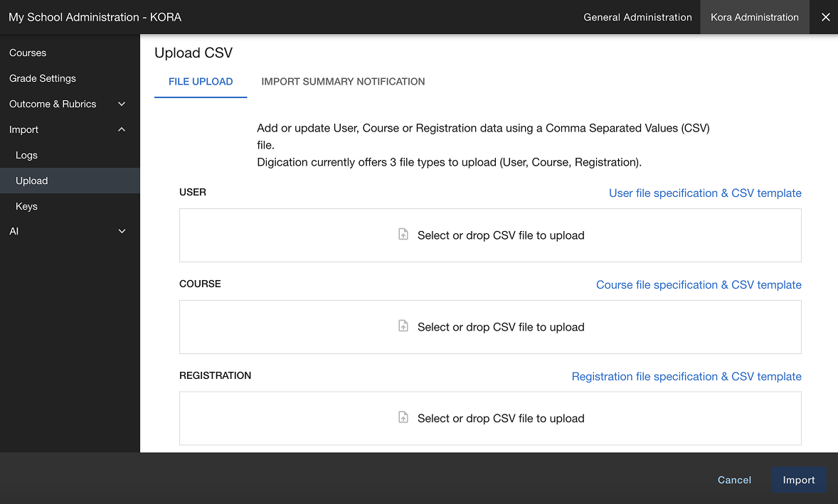This screenshot has height=504, width=838.
Task: Switch to Kora Administration tab
Action: pyautogui.click(x=755, y=17)
